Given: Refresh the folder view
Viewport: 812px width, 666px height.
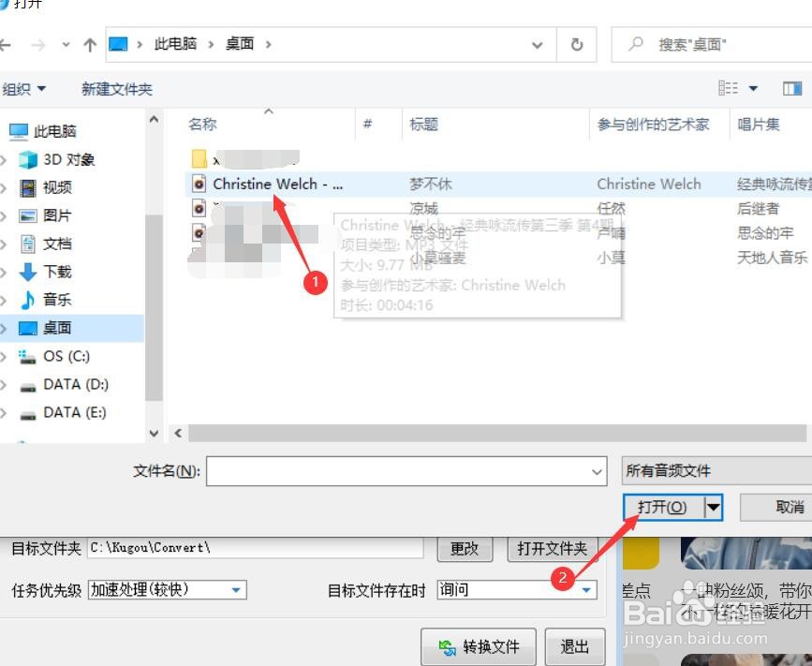Looking at the screenshot, I should [x=576, y=45].
